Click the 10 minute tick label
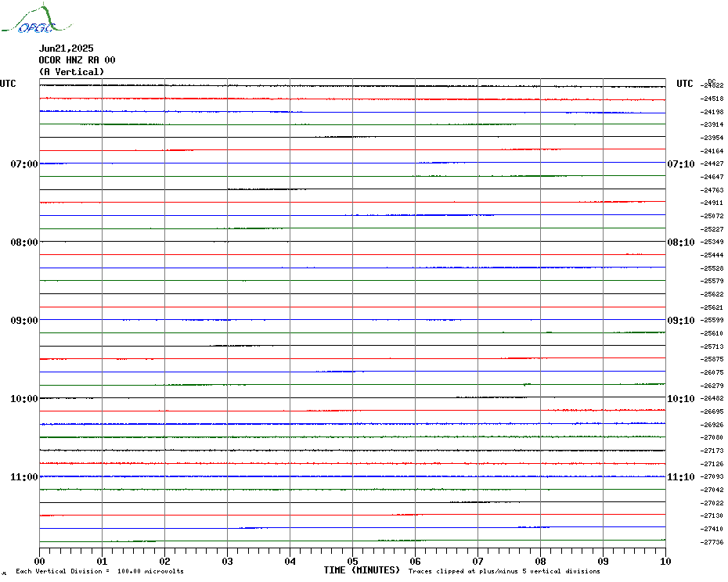The height and width of the screenshot is (582, 728). pyautogui.click(x=665, y=562)
